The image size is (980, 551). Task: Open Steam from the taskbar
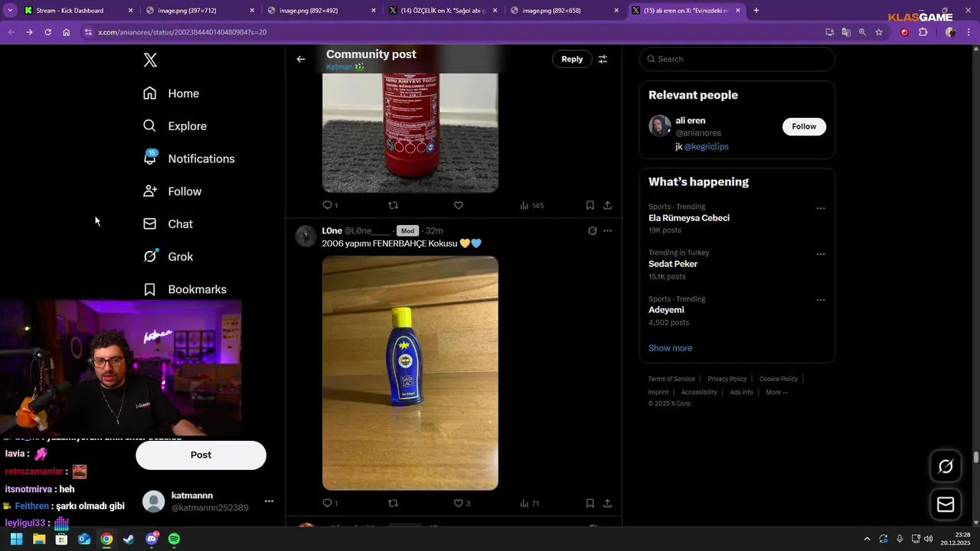click(x=129, y=539)
